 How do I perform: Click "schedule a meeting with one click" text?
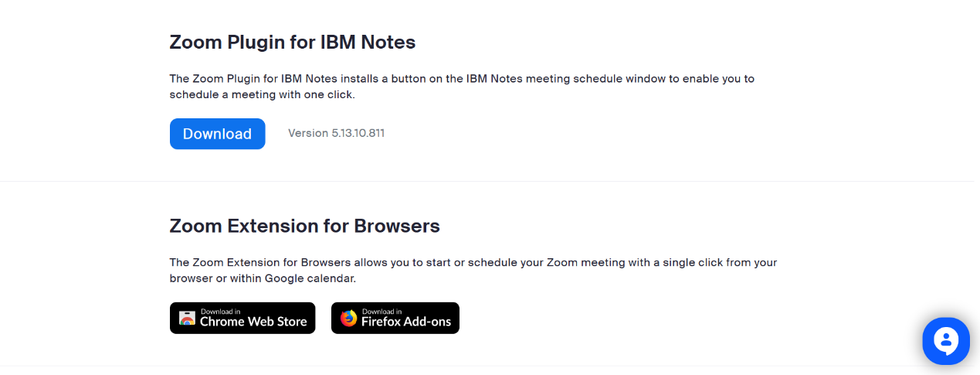[x=262, y=94]
